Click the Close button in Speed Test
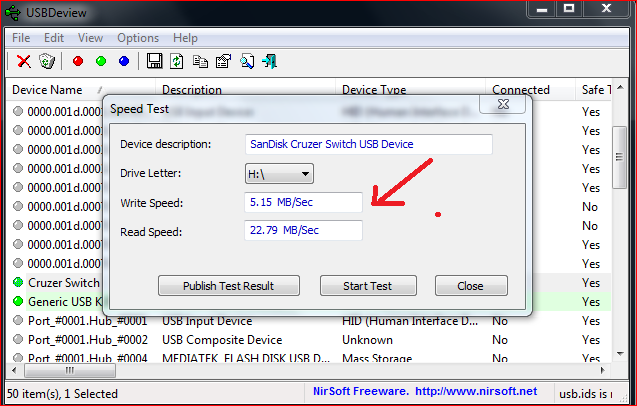 [471, 286]
